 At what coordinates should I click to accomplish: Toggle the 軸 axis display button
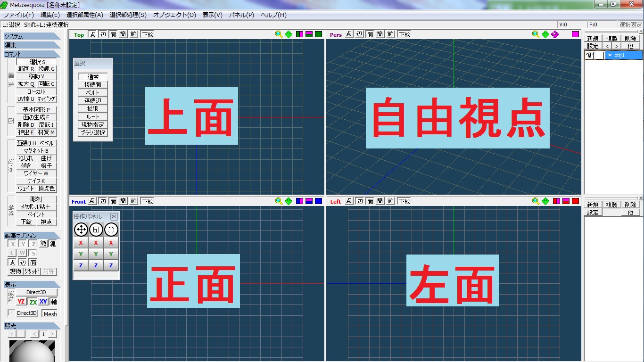click(x=54, y=302)
